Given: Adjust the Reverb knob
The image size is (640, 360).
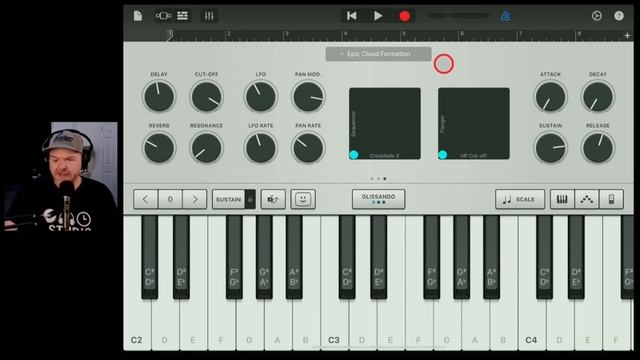Looking at the screenshot, I should [x=159, y=148].
